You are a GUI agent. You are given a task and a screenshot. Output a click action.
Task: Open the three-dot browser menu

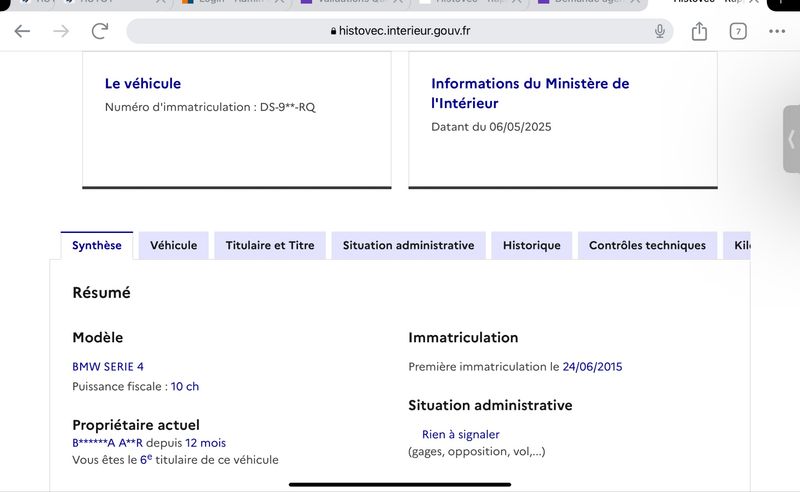click(777, 31)
